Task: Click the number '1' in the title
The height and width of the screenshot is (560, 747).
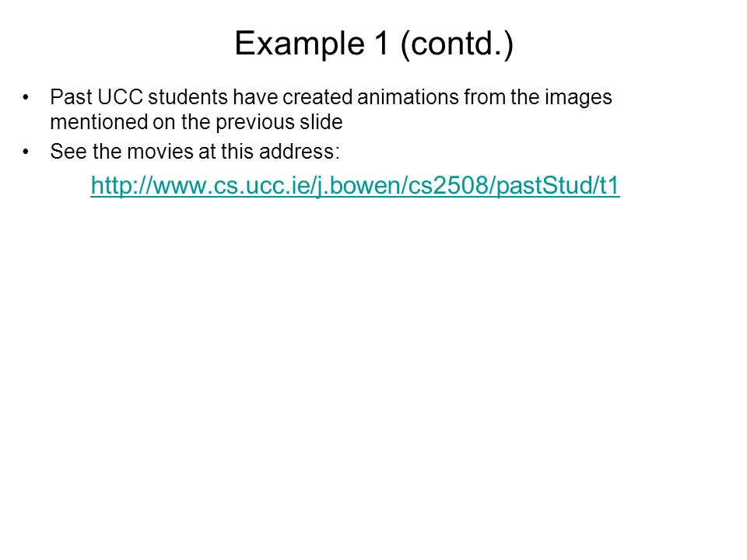Action: pyautogui.click(x=382, y=44)
